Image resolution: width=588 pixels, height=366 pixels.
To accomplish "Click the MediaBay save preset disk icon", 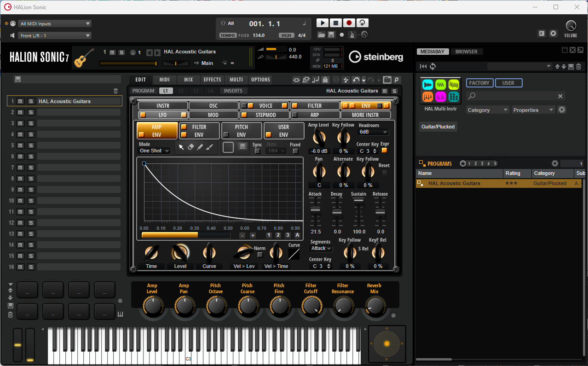I will click(571, 66).
